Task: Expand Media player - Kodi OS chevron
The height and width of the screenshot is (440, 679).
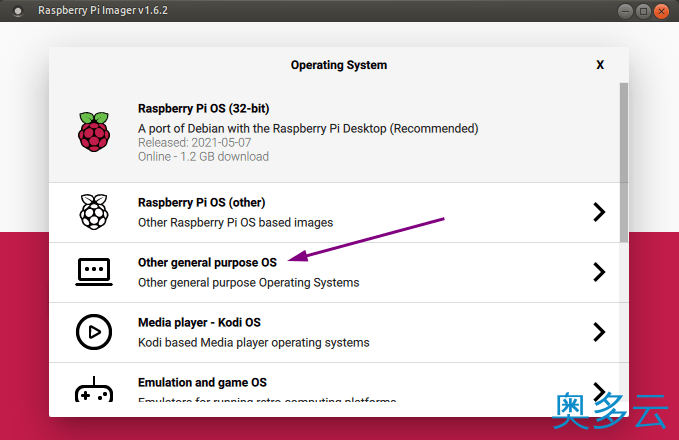Action: [x=599, y=332]
